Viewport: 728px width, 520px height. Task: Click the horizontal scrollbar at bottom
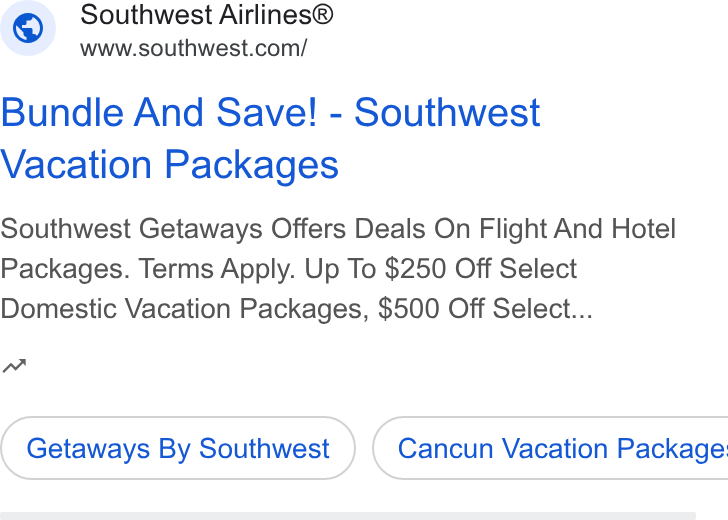[x=348, y=516]
